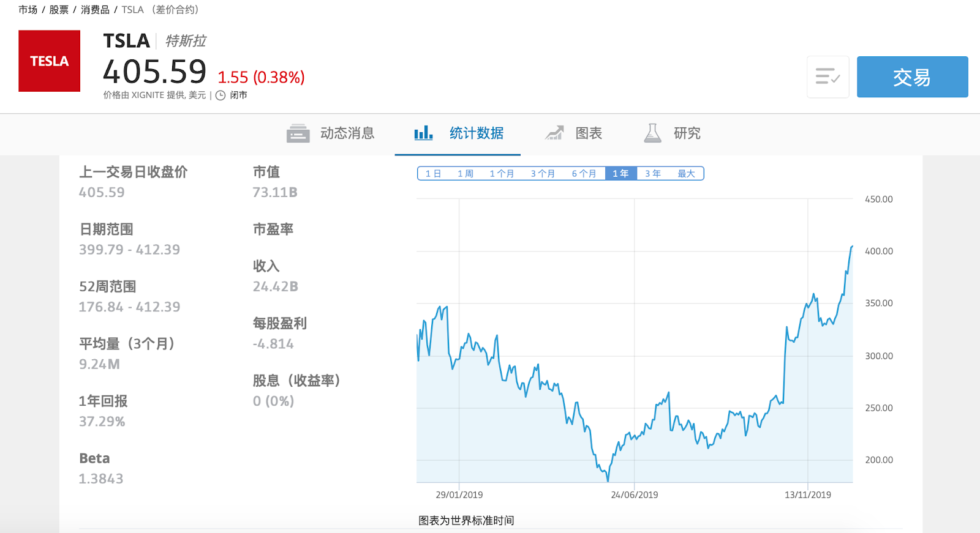Click the 每股盈利 value -4.814
The width and height of the screenshot is (980, 533).
click(273, 344)
